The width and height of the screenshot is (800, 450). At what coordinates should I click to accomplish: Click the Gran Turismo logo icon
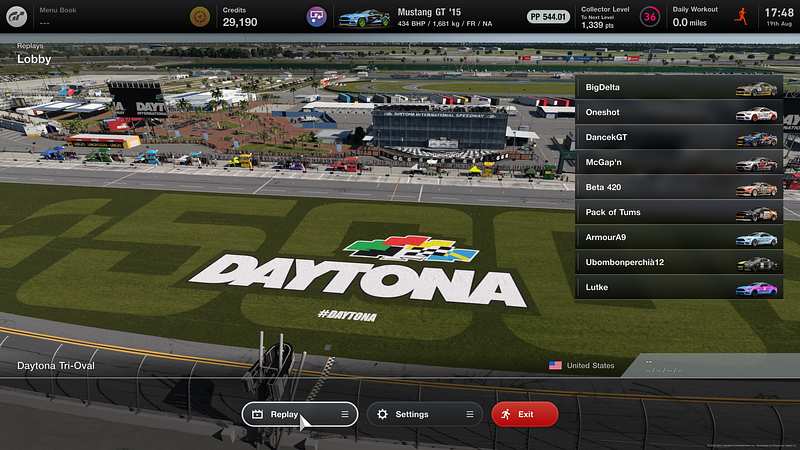tap(16, 17)
